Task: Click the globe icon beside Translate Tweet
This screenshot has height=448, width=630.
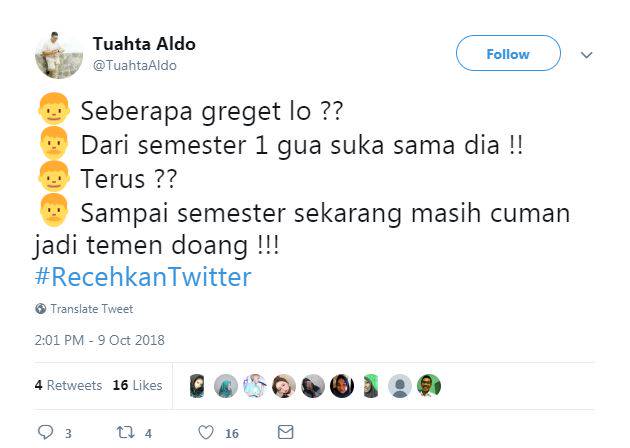Action: [40, 309]
